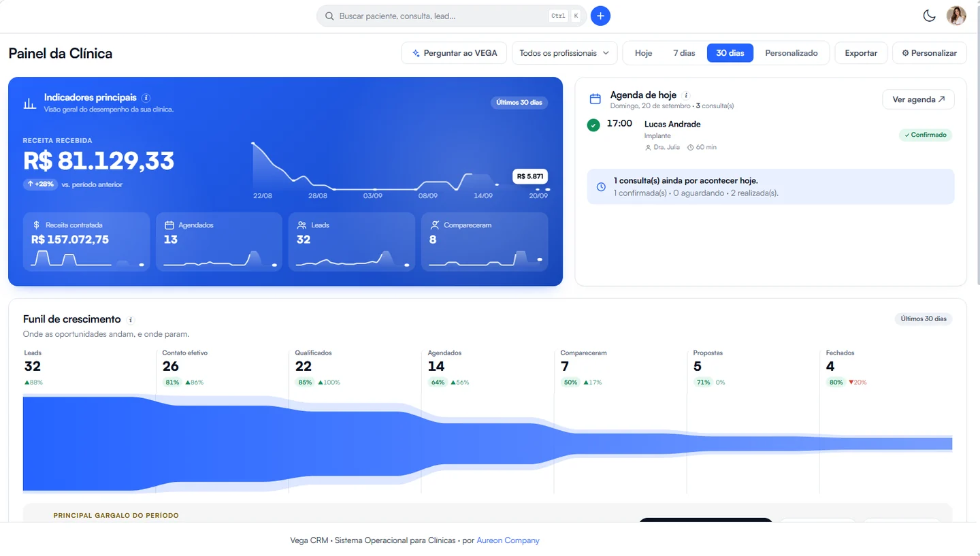The image size is (980, 556).
Task: Click the Contato efetivo 81% badge
Action: pos(172,382)
